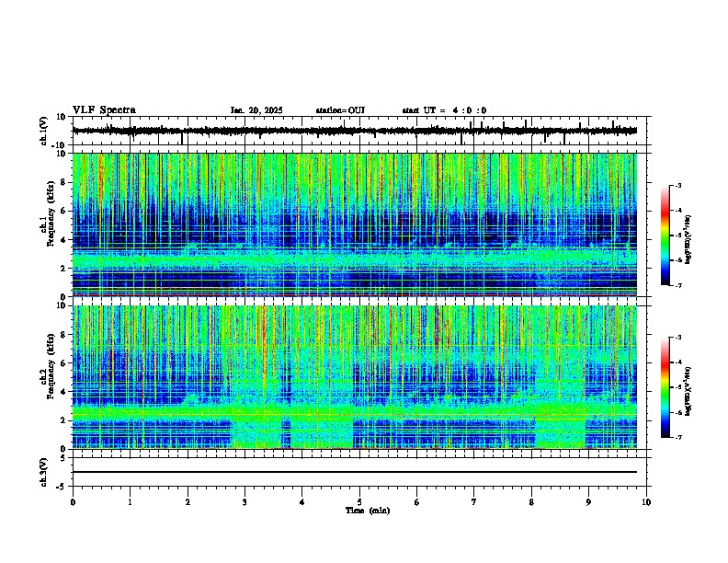The image size is (728, 563).
Task: Click the "VLF Spectra" plot title
Action: [104, 110]
